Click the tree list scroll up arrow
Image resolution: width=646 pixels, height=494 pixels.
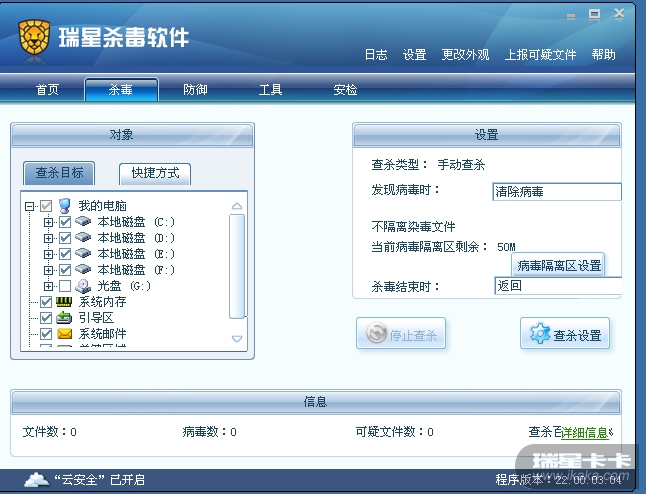coord(237,206)
